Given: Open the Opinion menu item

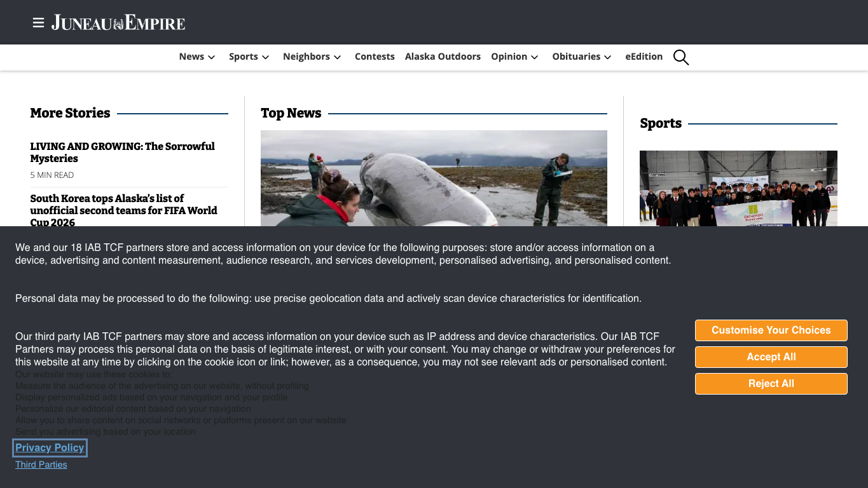Looking at the screenshot, I should click(509, 57).
